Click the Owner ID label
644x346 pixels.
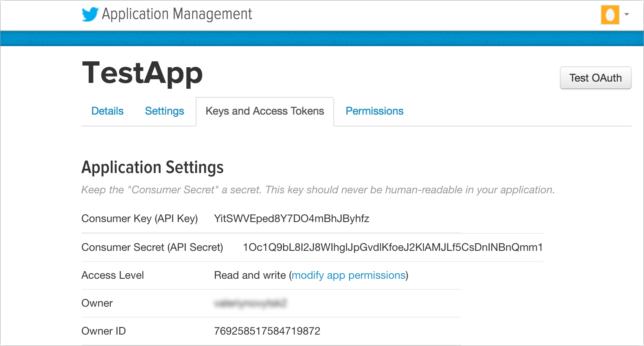point(104,331)
